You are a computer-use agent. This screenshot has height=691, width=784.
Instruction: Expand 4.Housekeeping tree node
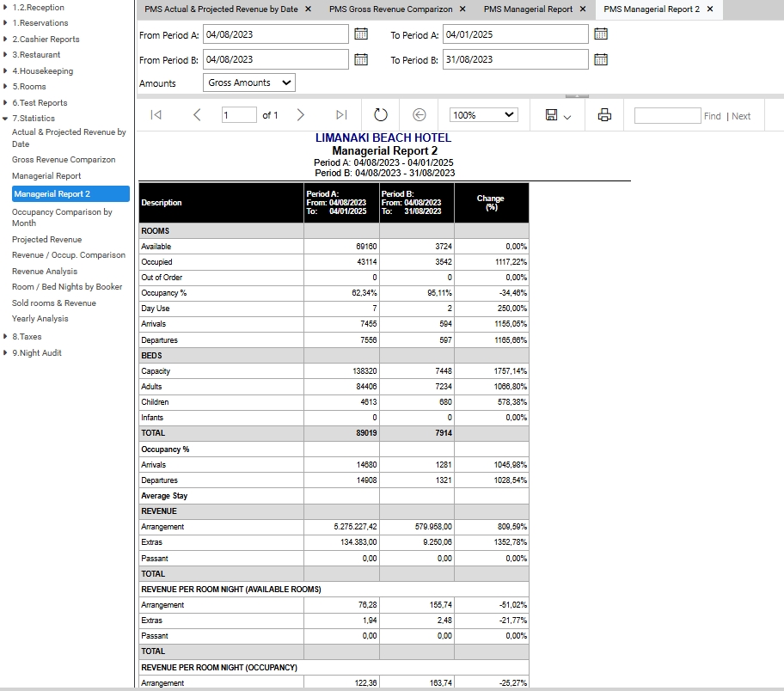(x=5, y=70)
